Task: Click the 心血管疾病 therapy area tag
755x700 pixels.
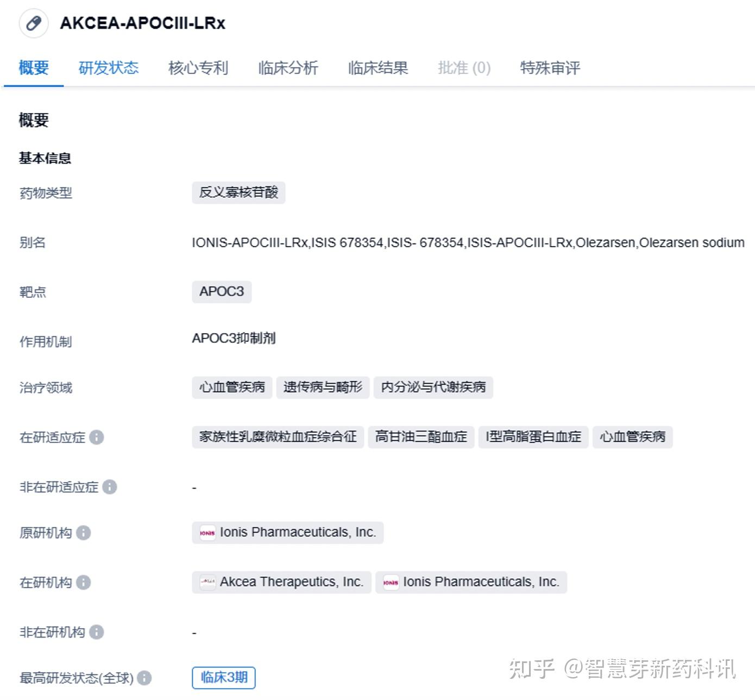Action: 232,387
